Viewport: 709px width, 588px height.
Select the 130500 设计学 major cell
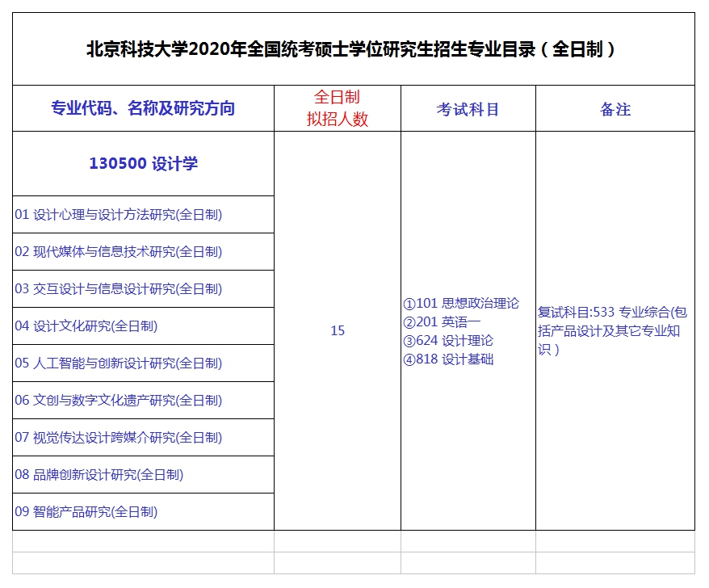pos(143,164)
